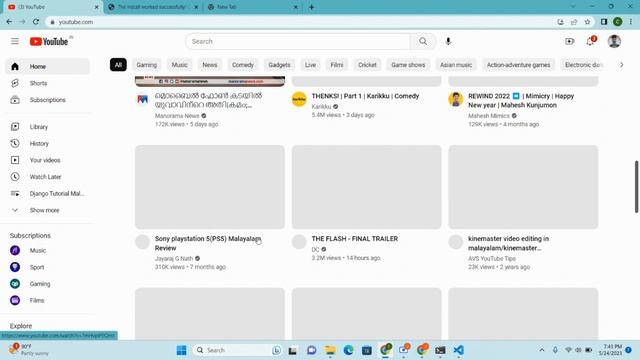The width and height of the screenshot is (640, 360).
Task: Click the YouTube search input field
Action: (298, 41)
